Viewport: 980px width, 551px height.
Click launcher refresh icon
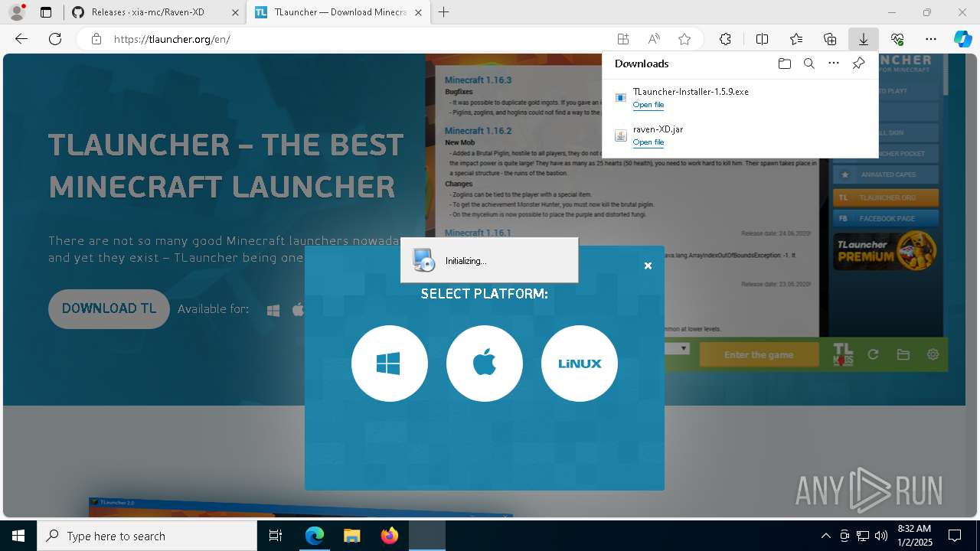point(873,354)
